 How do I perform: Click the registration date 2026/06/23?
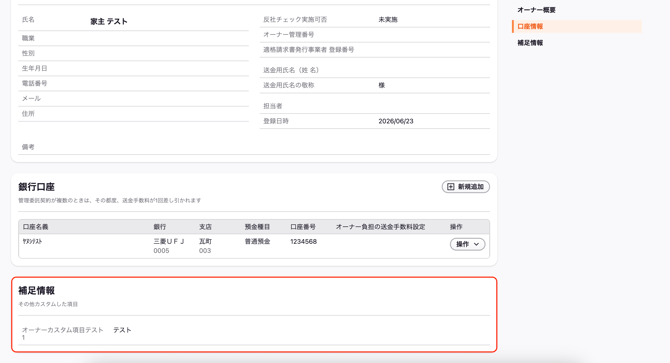tap(396, 121)
